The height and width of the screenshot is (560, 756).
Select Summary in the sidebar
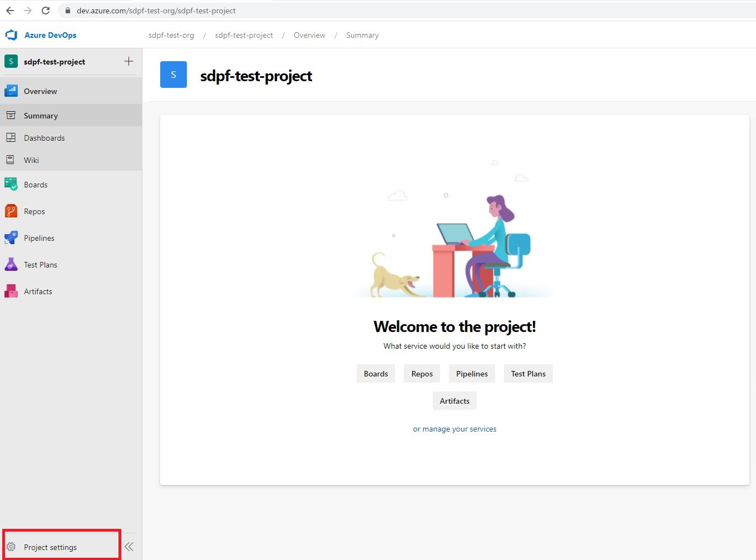[71, 116]
